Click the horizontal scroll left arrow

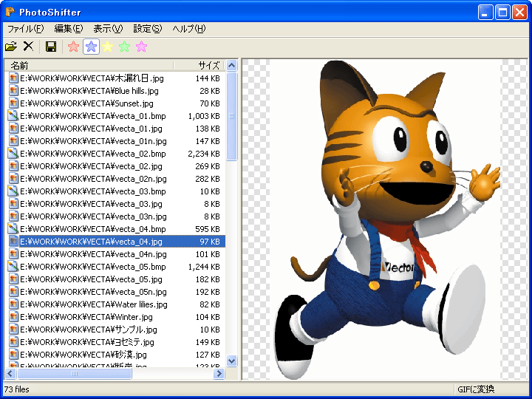tap(10, 374)
